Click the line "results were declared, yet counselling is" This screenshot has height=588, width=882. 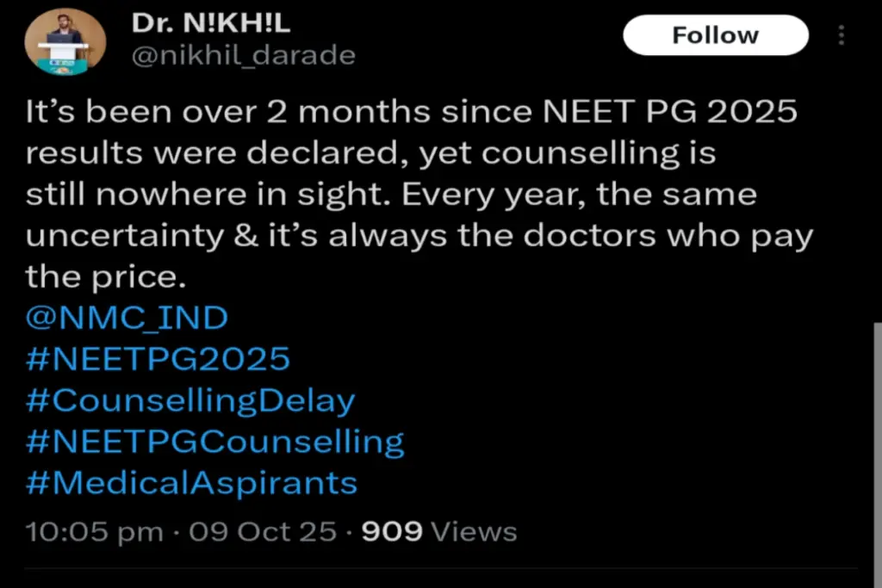pyautogui.click(x=370, y=154)
